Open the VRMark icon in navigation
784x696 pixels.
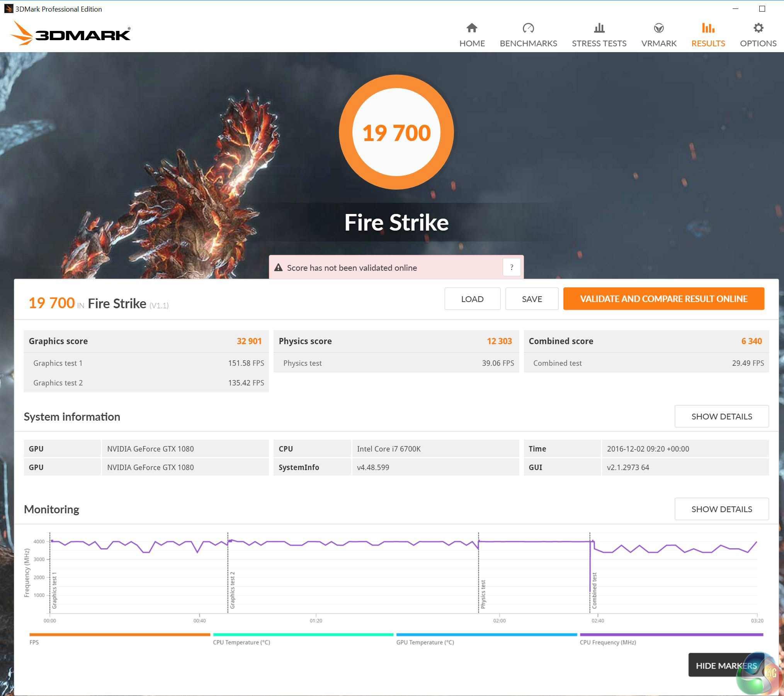(x=658, y=28)
